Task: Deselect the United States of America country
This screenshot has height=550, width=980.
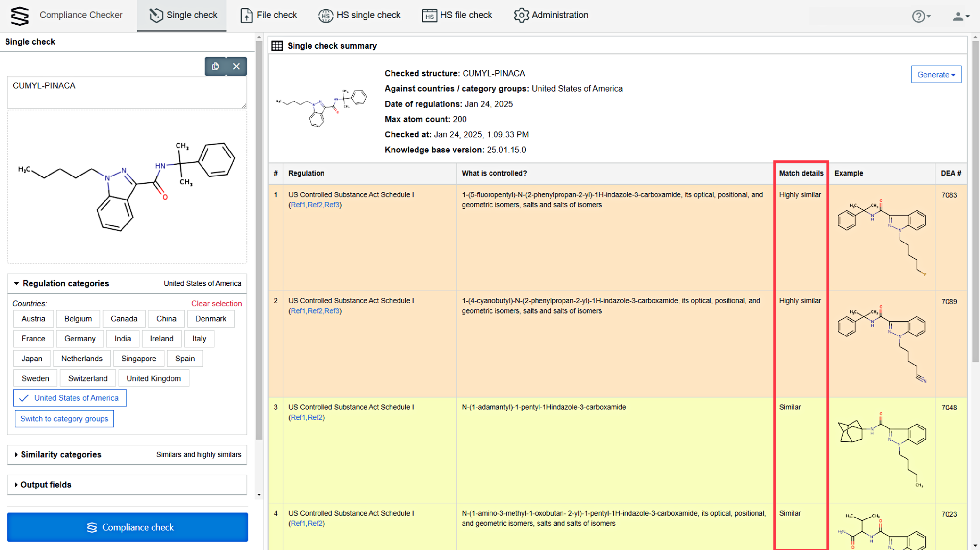Action: pyautogui.click(x=70, y=398)
